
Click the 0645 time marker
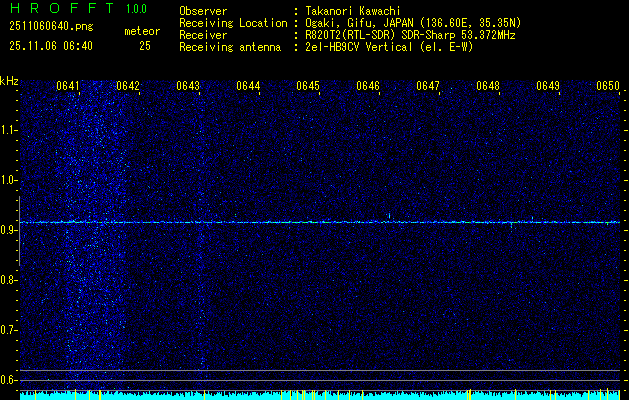tap(308, 86)
